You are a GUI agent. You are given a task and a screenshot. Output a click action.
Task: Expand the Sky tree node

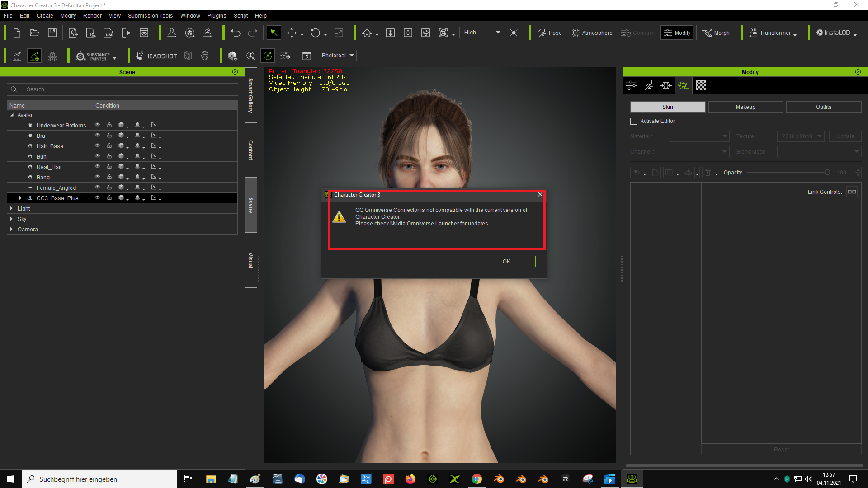[11, 219]
